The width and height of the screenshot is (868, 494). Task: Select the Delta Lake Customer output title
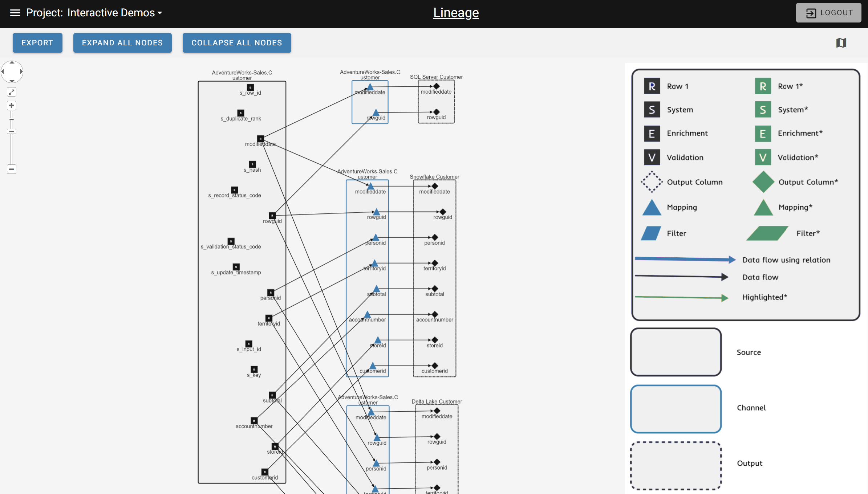click(437, 401)
